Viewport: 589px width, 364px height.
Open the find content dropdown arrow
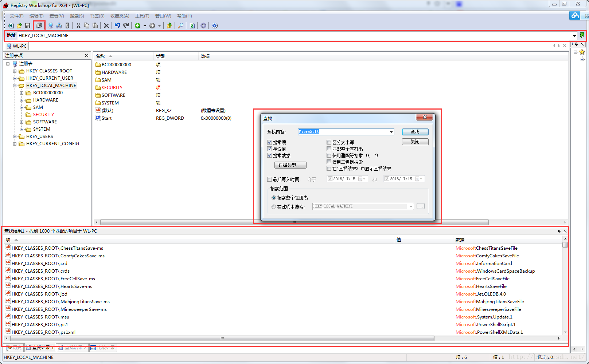point(391,132)
